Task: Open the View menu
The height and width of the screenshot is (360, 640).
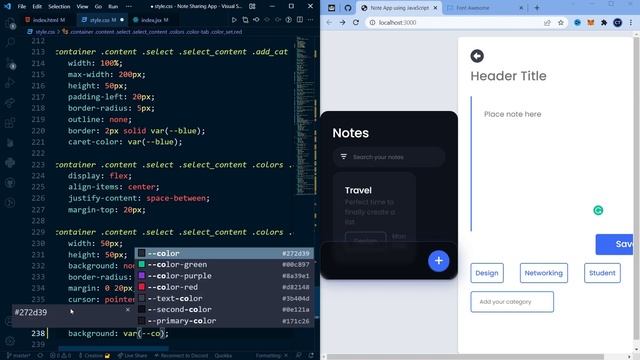Action: point(82,7)
